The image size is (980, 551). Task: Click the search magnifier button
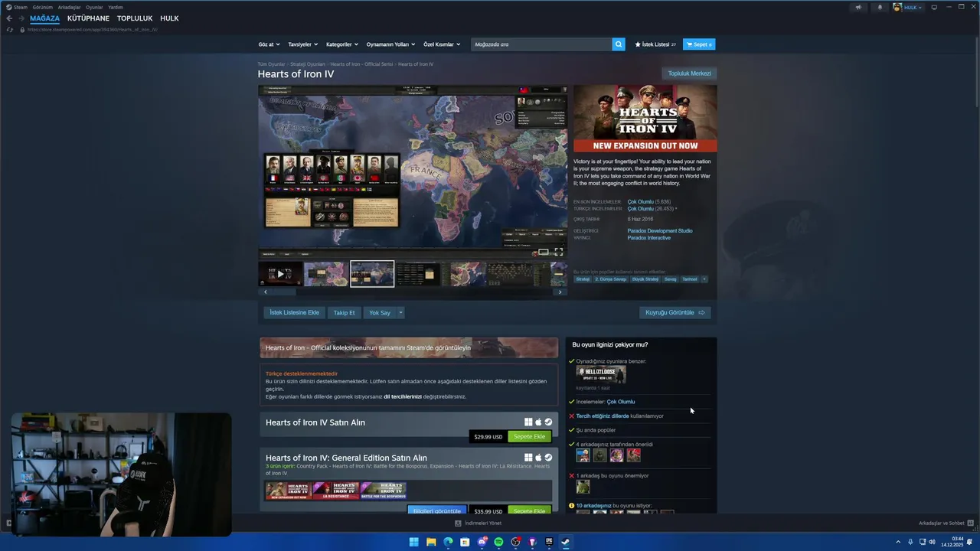pos(619,44)
